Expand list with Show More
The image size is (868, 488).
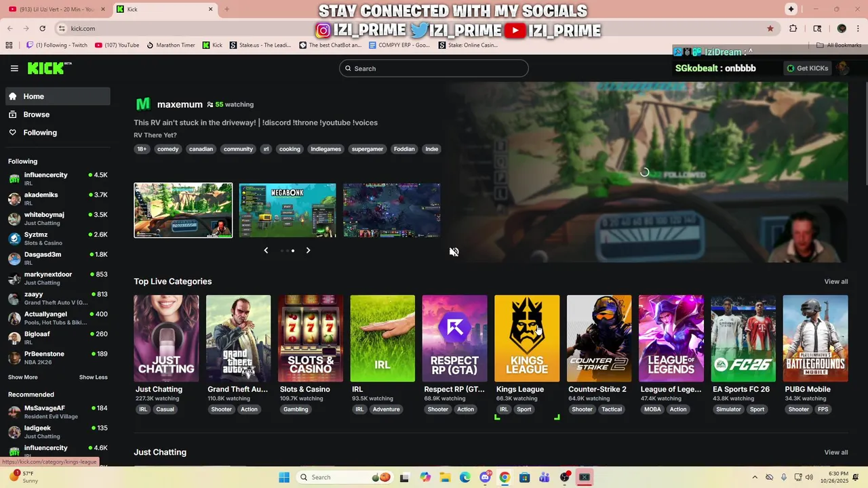(x=23, y=378)
